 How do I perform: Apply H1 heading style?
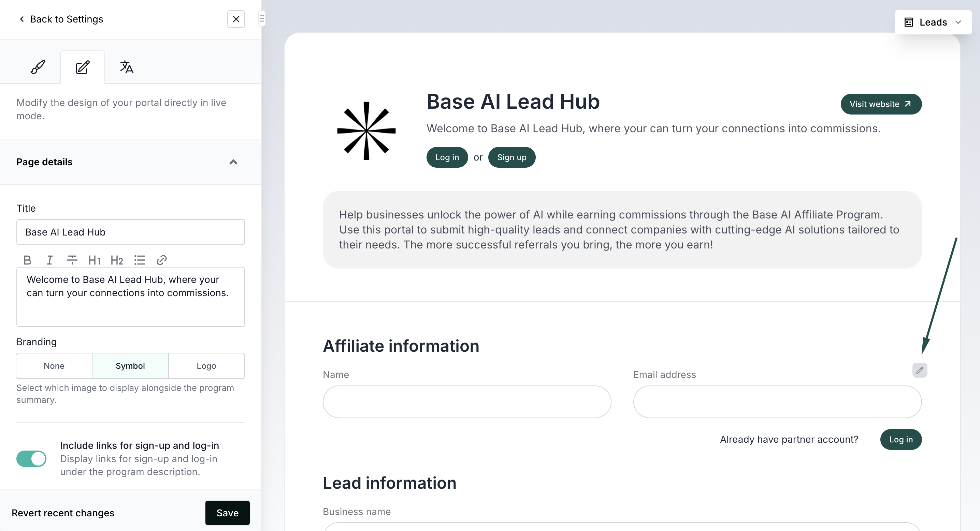coord(94,260)
